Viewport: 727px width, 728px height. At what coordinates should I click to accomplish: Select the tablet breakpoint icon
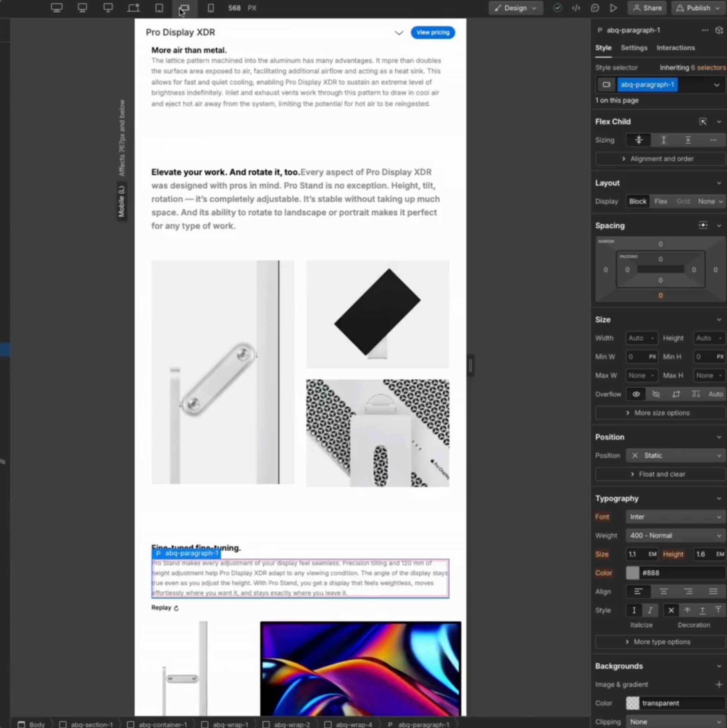[159, 8]
